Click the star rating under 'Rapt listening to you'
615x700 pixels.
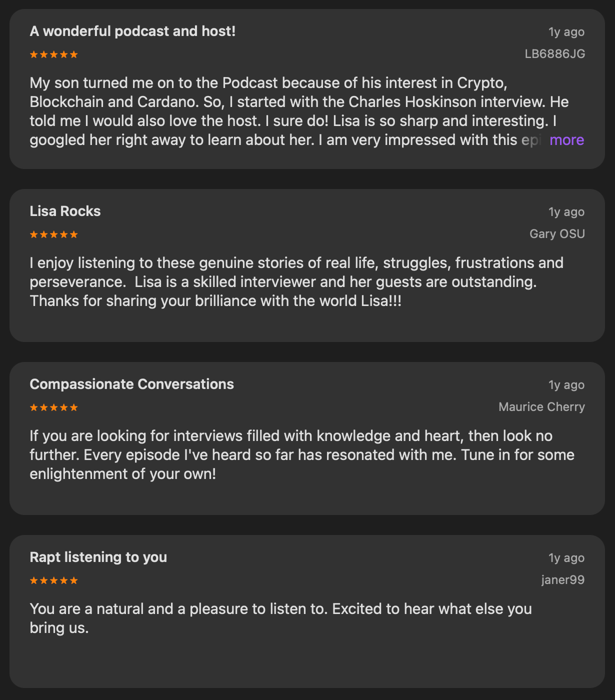point(54,580)
